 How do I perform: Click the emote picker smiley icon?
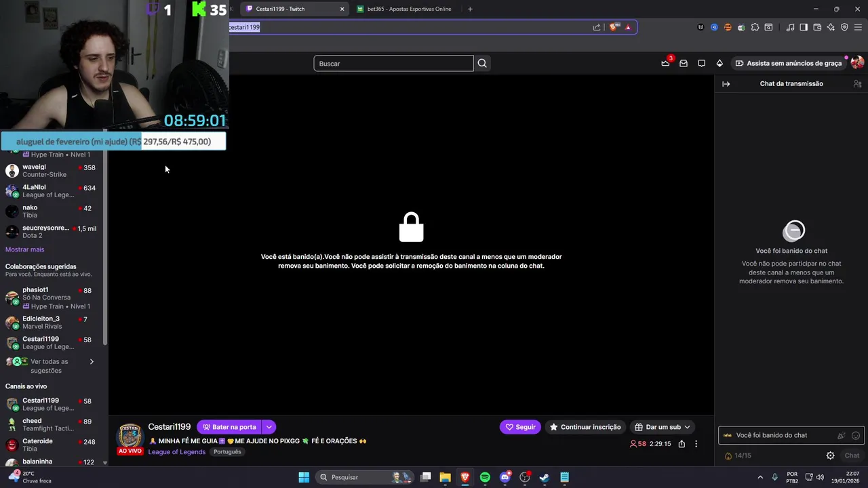(856, 436)
